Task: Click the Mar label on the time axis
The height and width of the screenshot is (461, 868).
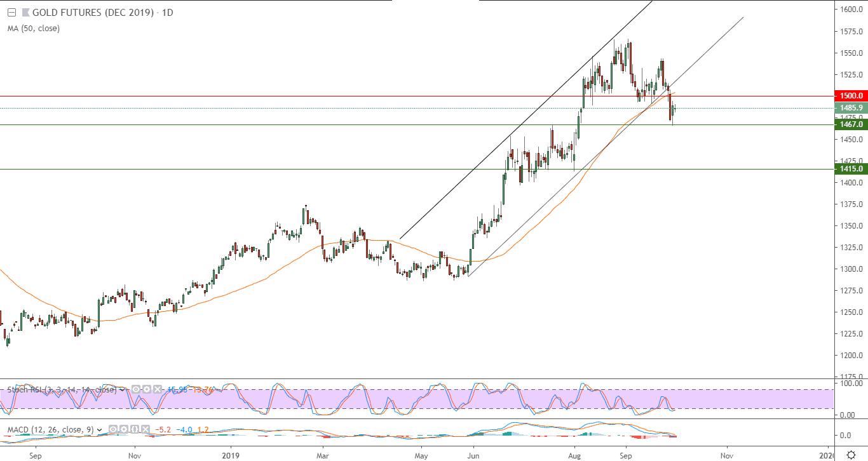Action: point(323,455)
